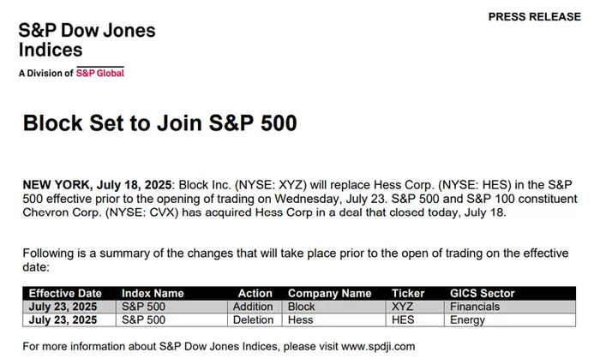600x364 pixels.
Task: Click the Effective Date column header
Action: (x=65, y=293)
